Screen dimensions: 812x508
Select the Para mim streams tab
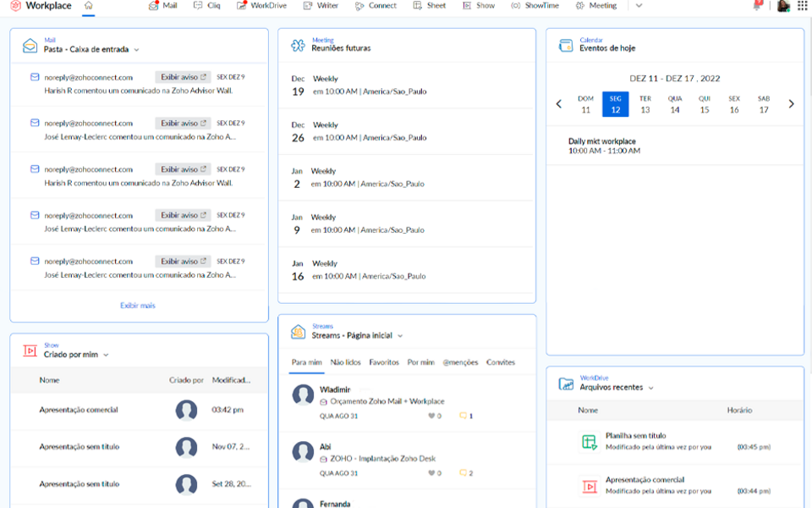tap(306, 362)
